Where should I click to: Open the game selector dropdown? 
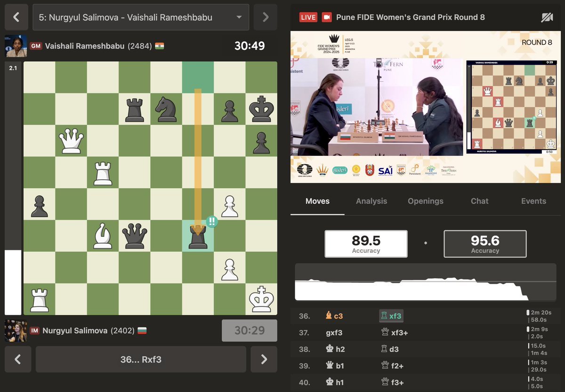tap(141, 17)
